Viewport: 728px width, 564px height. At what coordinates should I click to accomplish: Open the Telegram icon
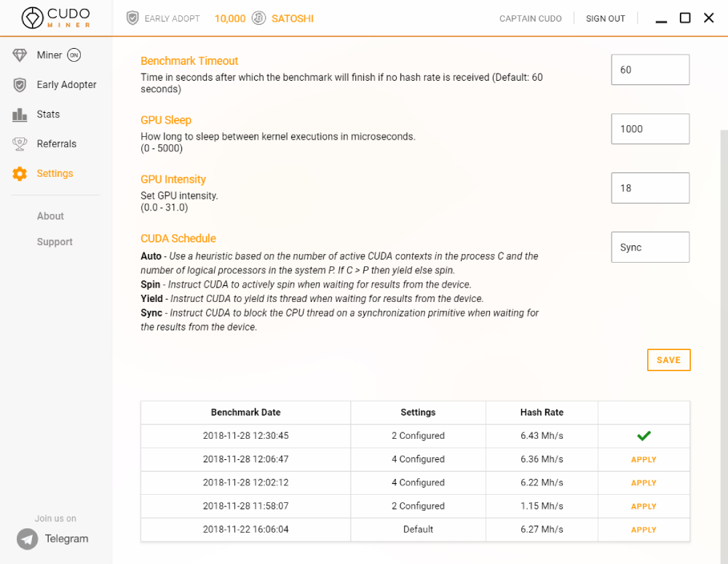pyautogui.click(x=26, y=539)
